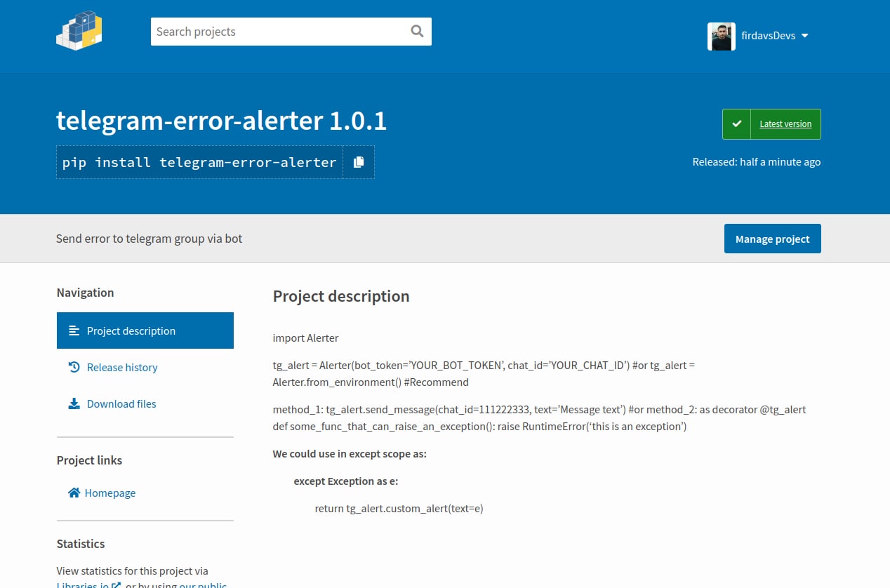This screenshot has height=588, width=890.
Task: Click the firdavsDevs username
Action: [x=768, y=36]
